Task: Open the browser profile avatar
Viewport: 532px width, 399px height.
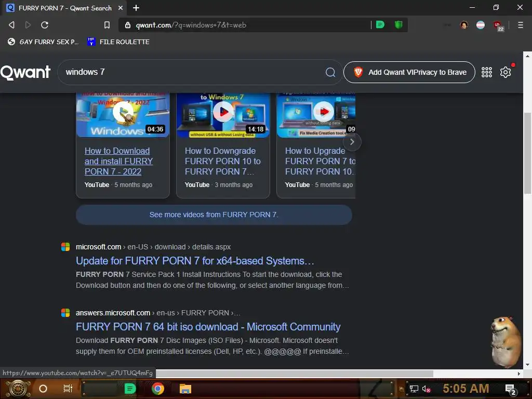Action: (x=464, y=25)
